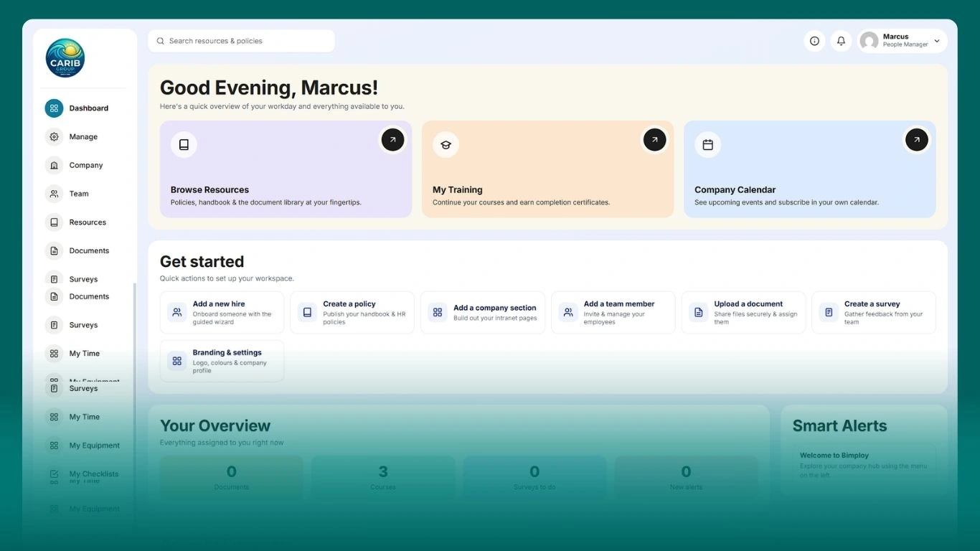The height and width of the screenshot is (551, 980).
Task: Click the Add a team member icon
Action: (x=568, y=312)
